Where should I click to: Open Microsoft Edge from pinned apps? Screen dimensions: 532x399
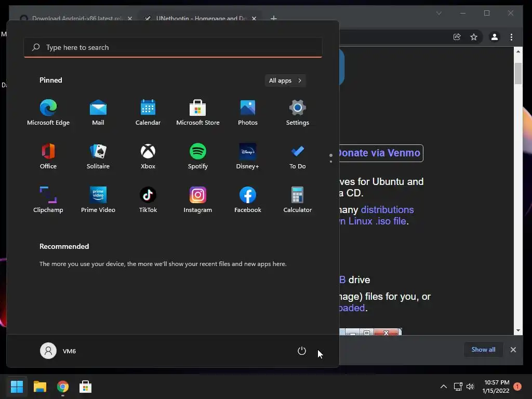pos(48,113)
